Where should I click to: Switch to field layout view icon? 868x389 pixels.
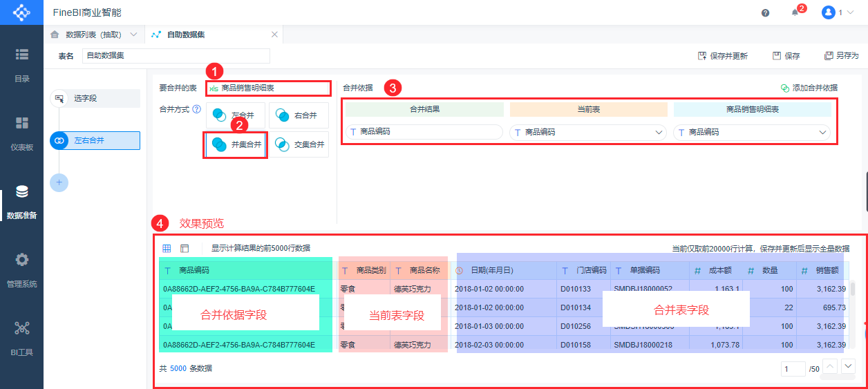click(185, 248)
